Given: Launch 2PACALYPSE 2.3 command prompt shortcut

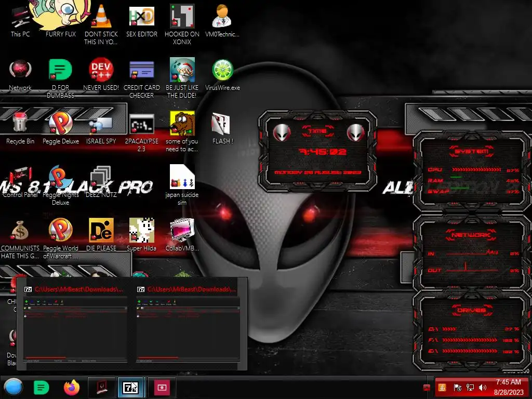Looking at the screenshot, I should (141, 132).
